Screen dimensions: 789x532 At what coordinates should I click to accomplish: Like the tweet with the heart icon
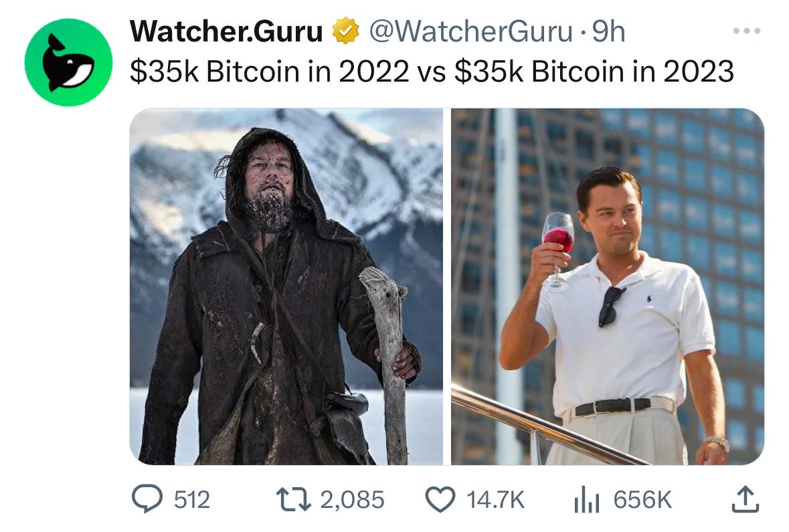[x=440, y=499]
